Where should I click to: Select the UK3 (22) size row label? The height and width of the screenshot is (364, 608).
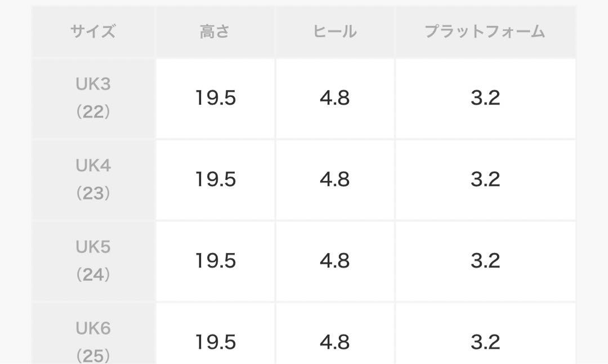[x=93, y=98]
